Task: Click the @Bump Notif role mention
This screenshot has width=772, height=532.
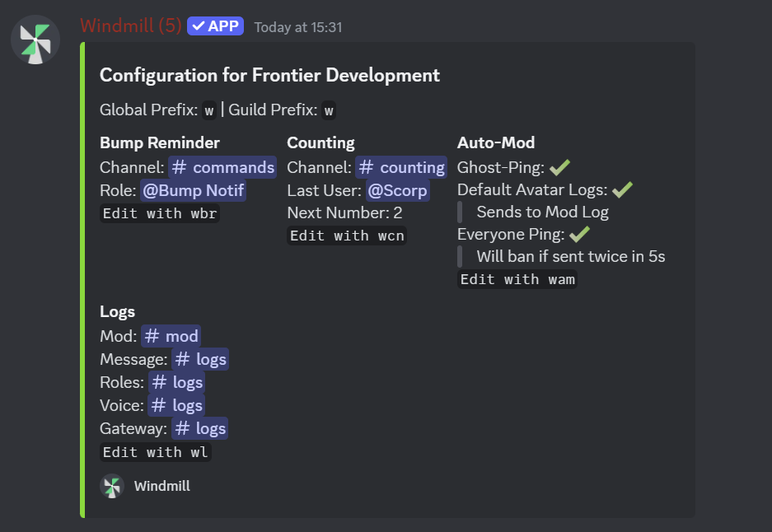Action: 193,190
